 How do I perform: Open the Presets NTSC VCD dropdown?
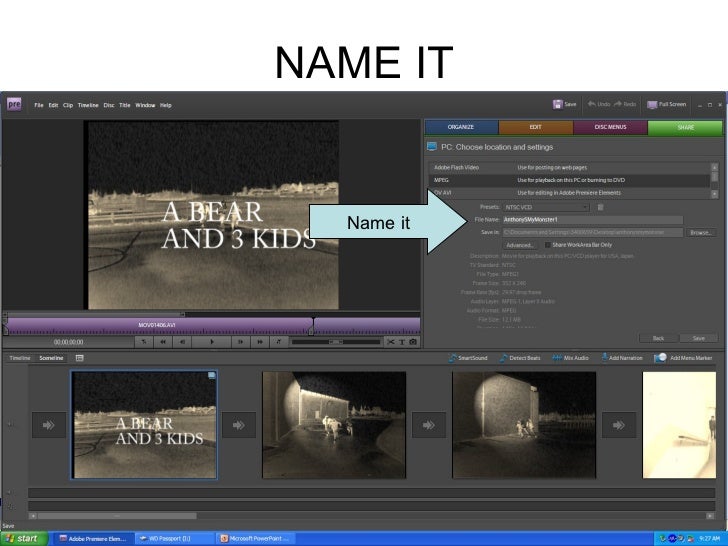[546, 207]
